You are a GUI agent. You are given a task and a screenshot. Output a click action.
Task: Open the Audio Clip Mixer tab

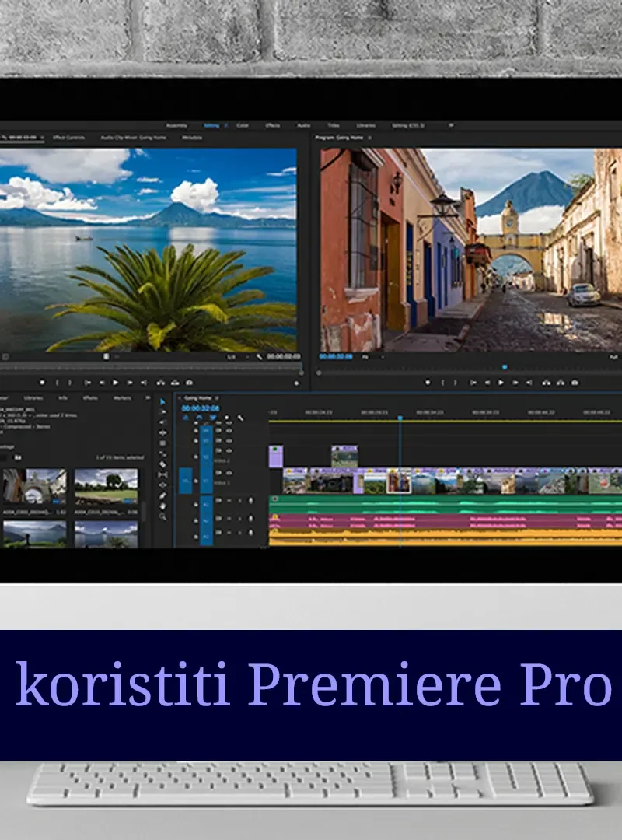coord(134,138)
